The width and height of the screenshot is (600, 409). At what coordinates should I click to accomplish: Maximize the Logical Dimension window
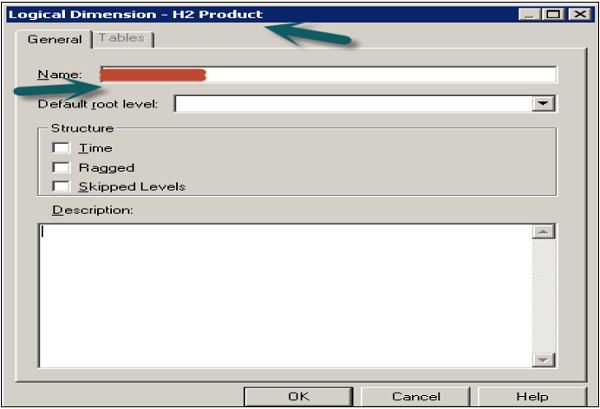pos(553,14)
